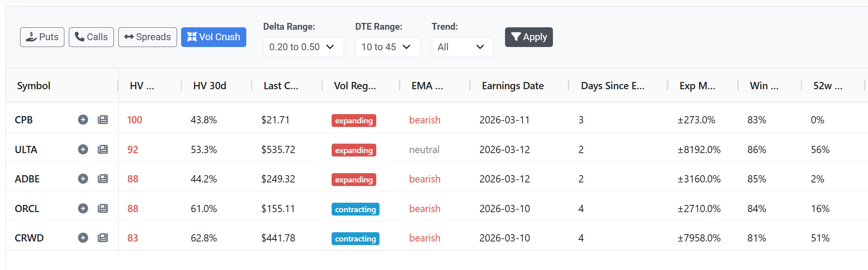The width and height of the screenshot is (868, 270).
Task: Click the bearish EMA value for CPB
Action: pyautogui.click(x=425, y=120)
